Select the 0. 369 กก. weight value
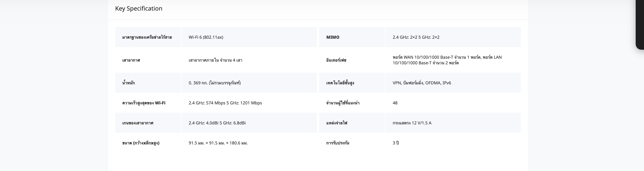644x171 pixels. click(x=214, y=83)
